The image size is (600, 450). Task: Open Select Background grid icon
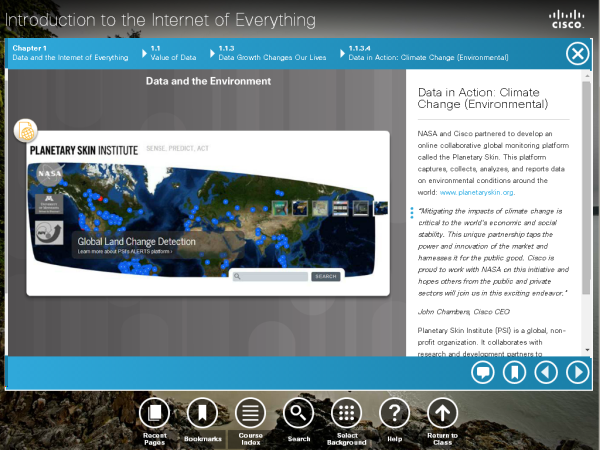tap(346, 412)
